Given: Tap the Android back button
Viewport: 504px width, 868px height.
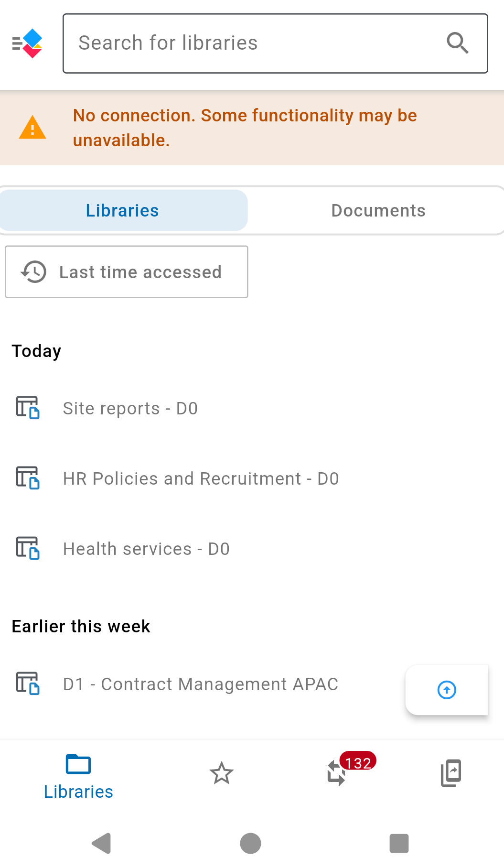Looking at the screenshot, I should [101, 843].
